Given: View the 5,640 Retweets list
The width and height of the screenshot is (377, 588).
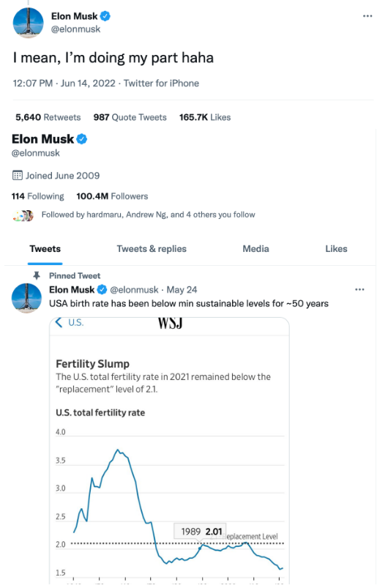Looking at the screenshot, I should tap(48, 117).
